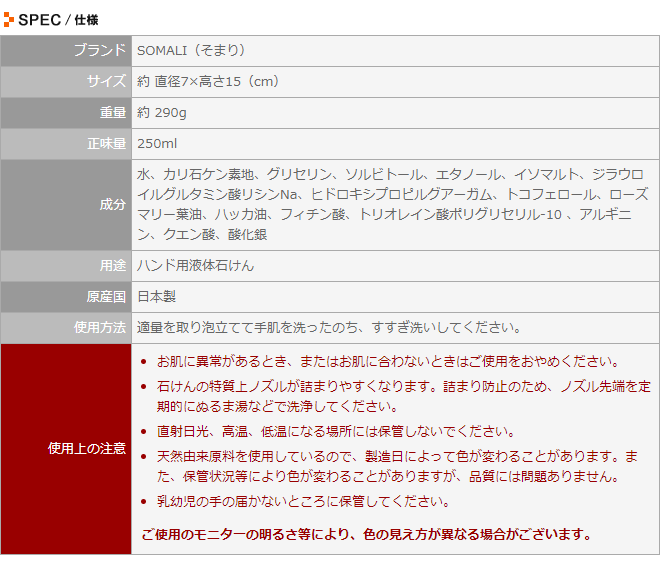Select the 重量 row label
Screen dimensions: 660x565
113,112
